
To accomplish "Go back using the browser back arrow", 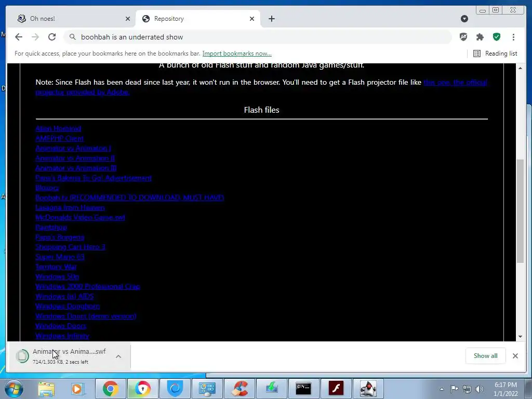I will coord(19,37).
